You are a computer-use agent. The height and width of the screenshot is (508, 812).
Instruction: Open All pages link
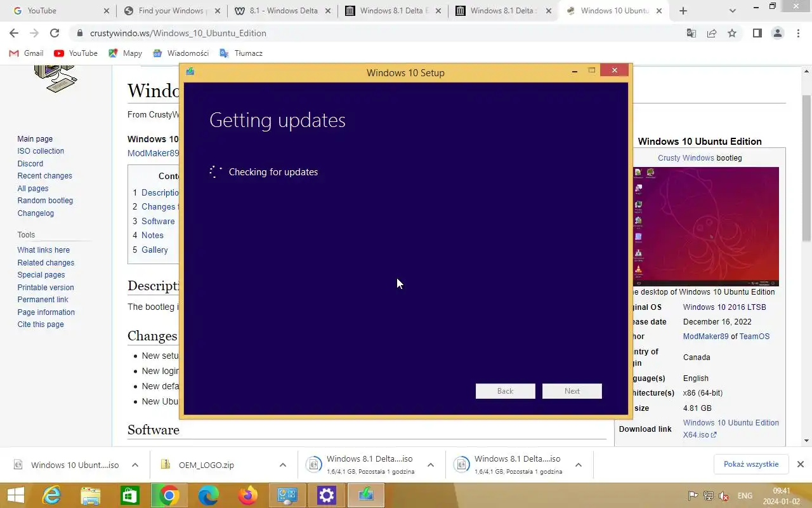coord(33,189)
